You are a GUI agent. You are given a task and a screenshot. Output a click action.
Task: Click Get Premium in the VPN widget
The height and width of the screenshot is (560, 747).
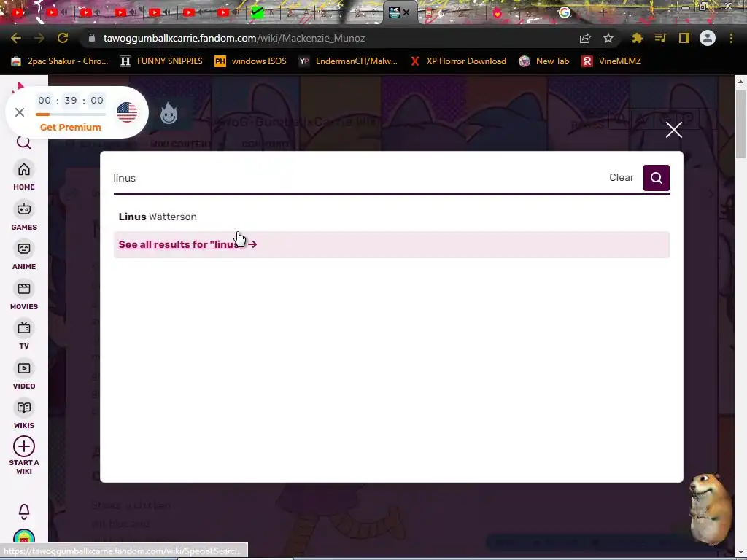click(x=71, y=127)
